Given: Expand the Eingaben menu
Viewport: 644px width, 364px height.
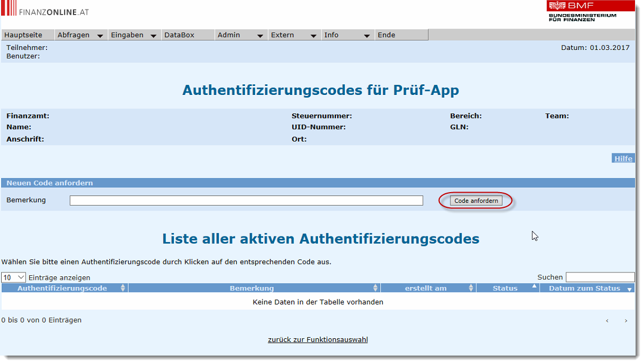Looking at the screenshot, I should point(134,35).
